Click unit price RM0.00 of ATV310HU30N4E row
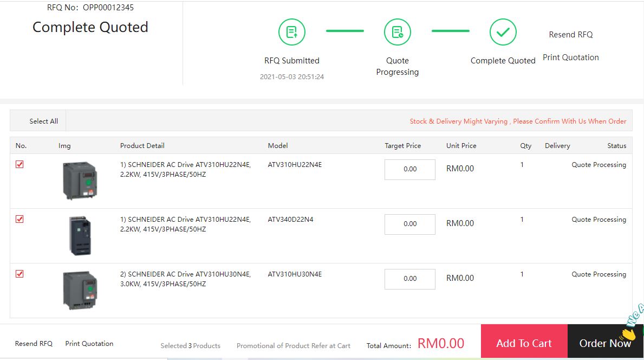 460,278
